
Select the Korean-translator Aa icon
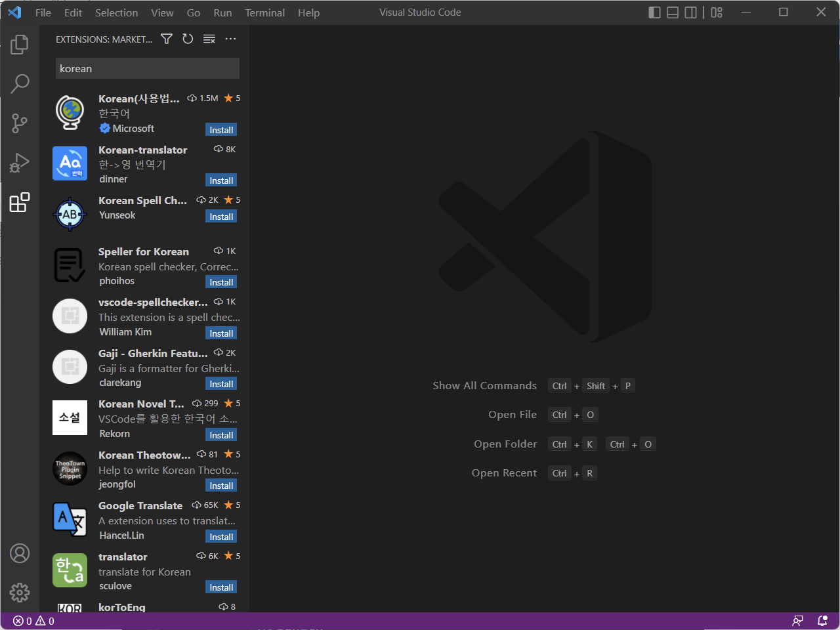(70, 163)
